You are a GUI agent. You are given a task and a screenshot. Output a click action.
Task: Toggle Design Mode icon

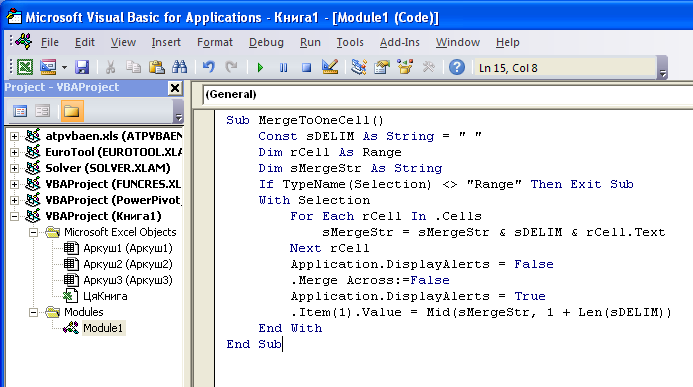pos(330,67)
